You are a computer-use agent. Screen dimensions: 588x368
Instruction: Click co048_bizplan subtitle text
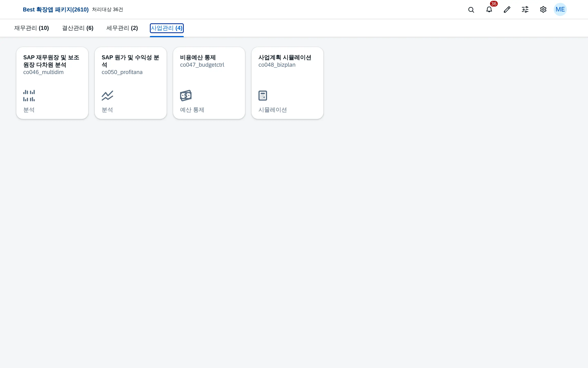[277, 65]
